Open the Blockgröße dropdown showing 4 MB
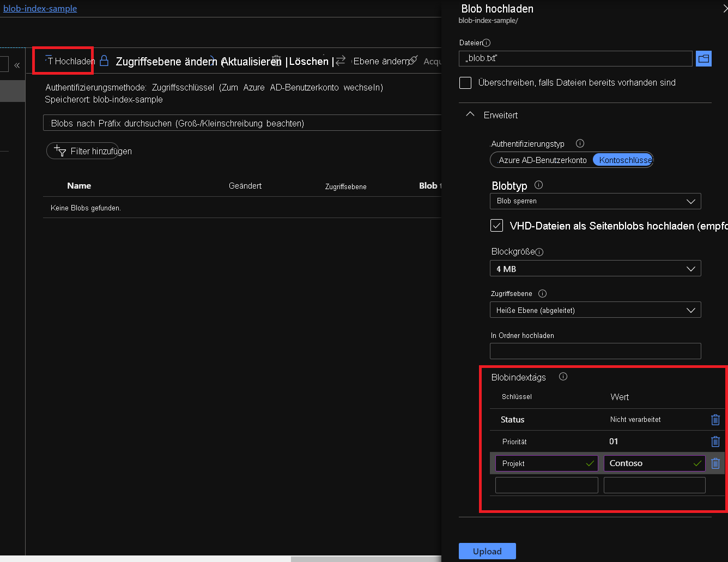This screenshot has width=728, height=562. (595, 268)
